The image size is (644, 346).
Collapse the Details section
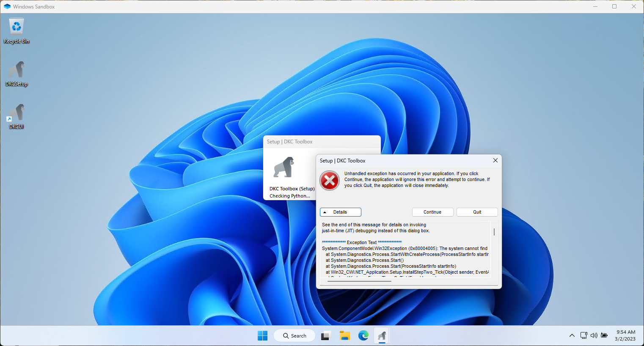pos(341,212)
